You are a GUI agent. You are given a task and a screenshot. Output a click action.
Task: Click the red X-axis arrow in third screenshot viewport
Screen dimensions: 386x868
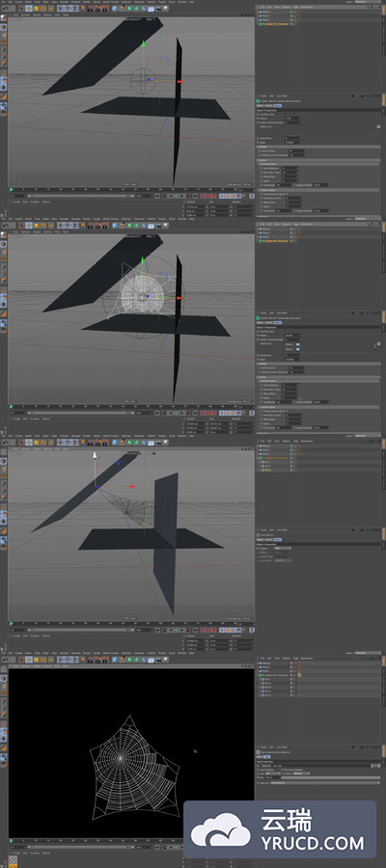coord(132,487)
